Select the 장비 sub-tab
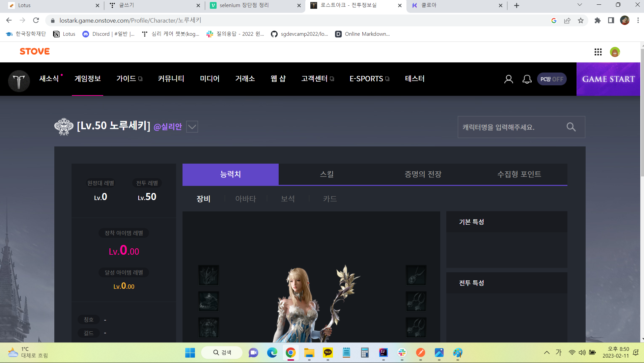Screen dimensions: 644x363 point(203,199)
